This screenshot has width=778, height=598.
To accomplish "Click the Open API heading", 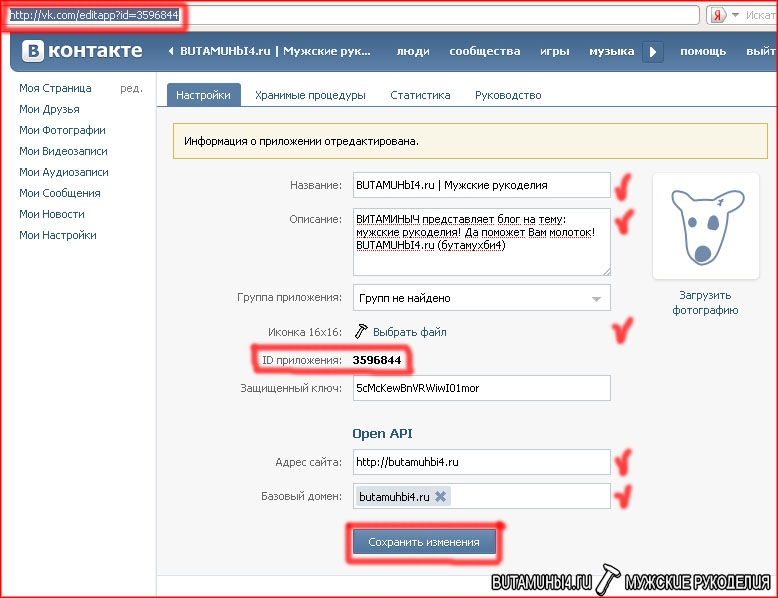I will point(382,433).
